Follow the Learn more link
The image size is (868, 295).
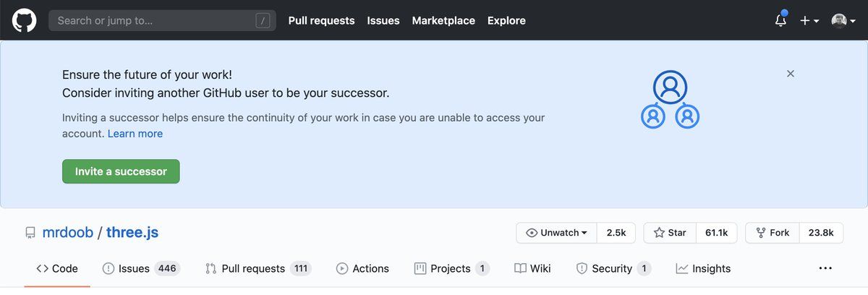135,134
